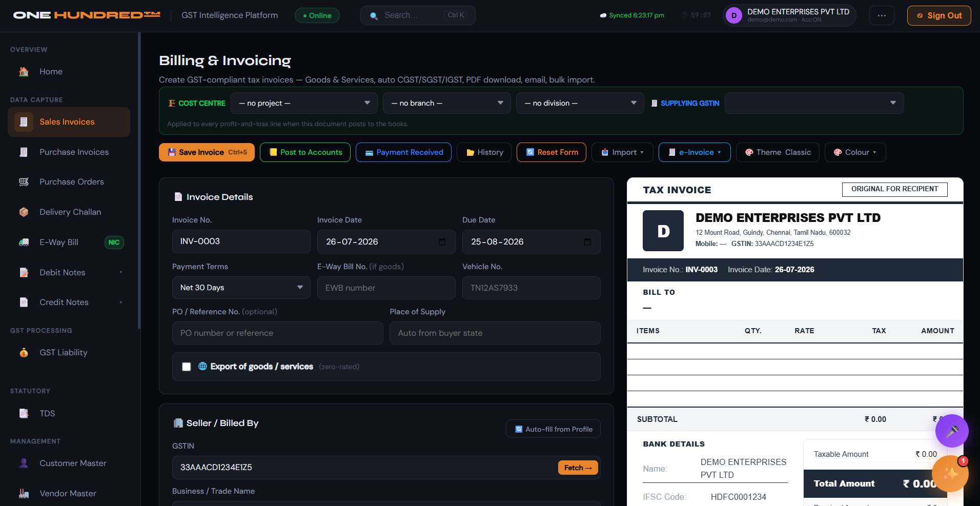Open the Payment Terms Net 30 Days dropdown

click(241, 288)
